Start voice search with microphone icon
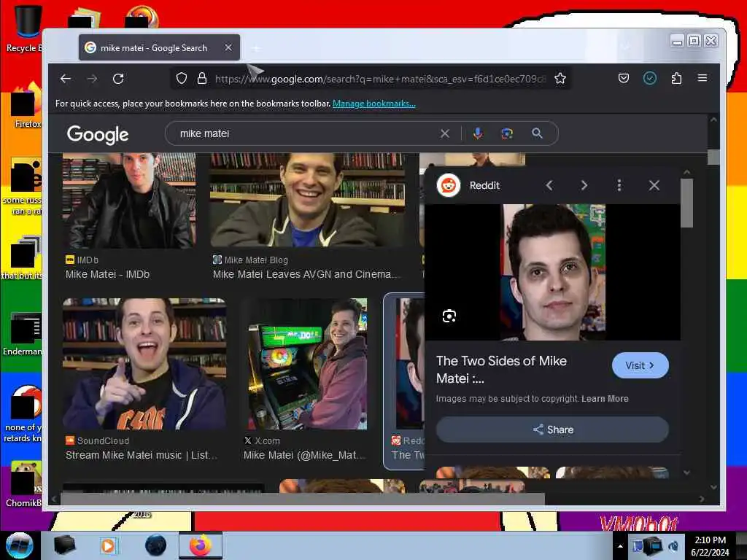 pyautogui.click(x=478, y=134)
